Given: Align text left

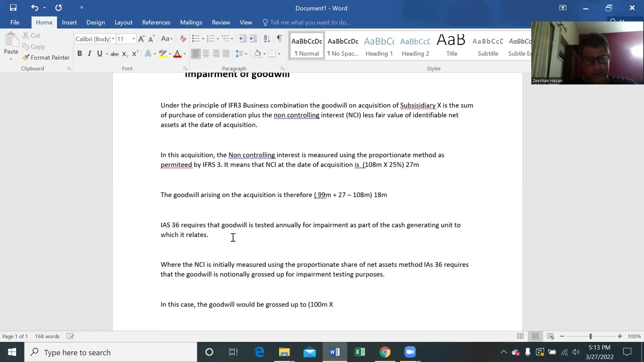Looking at the screenshot, I should [x=196, y=54].
